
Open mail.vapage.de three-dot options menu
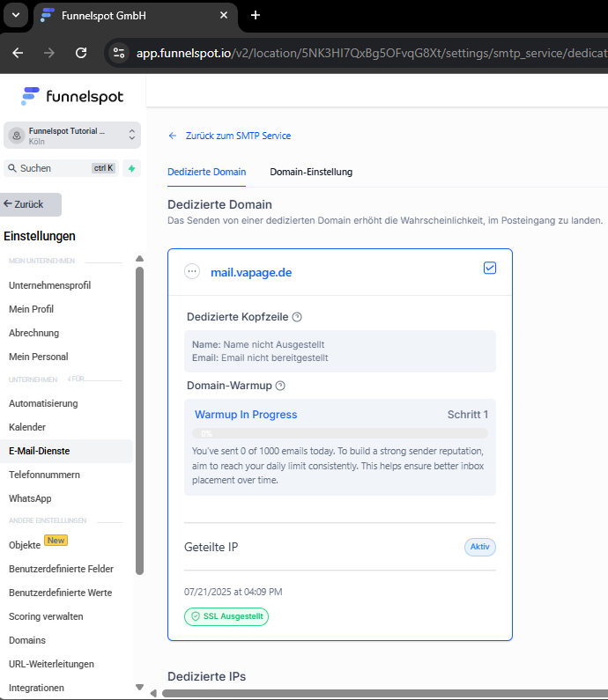point(192,271)
